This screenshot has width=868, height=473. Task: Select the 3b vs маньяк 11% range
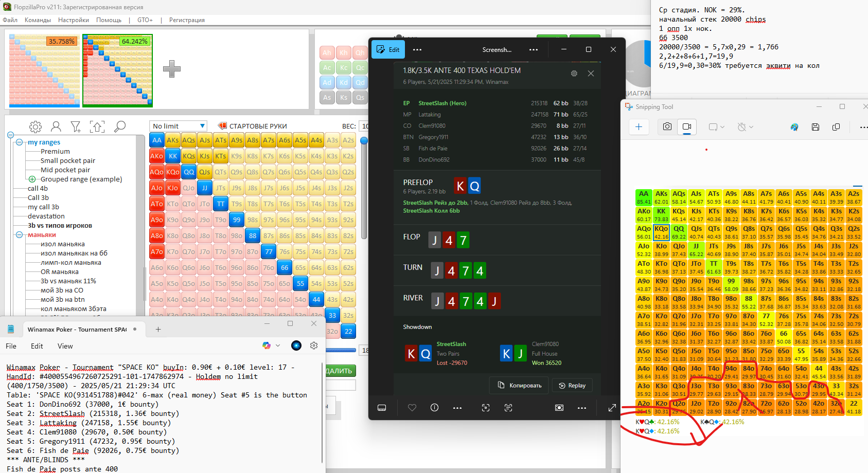(68, 281)
